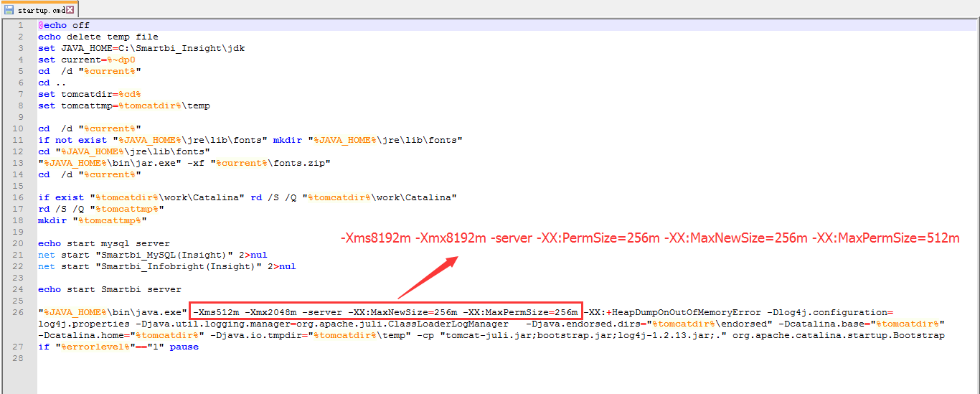Image resolution: width=980 pixels, height=394 pixels.
Task: Click the 'if not exist' fonts mkdir line
Action: (x=250, y=140)
